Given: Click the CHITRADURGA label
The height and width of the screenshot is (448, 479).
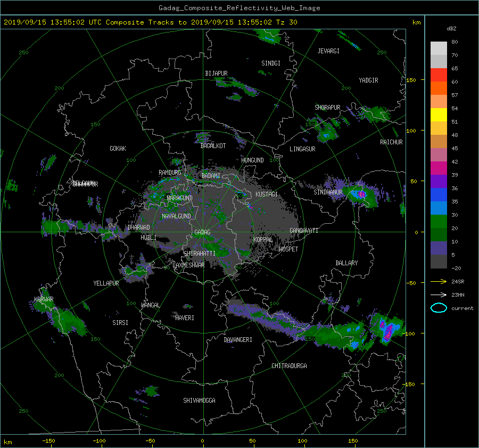Looking at the screenshot, I should [x=289, y=366].
